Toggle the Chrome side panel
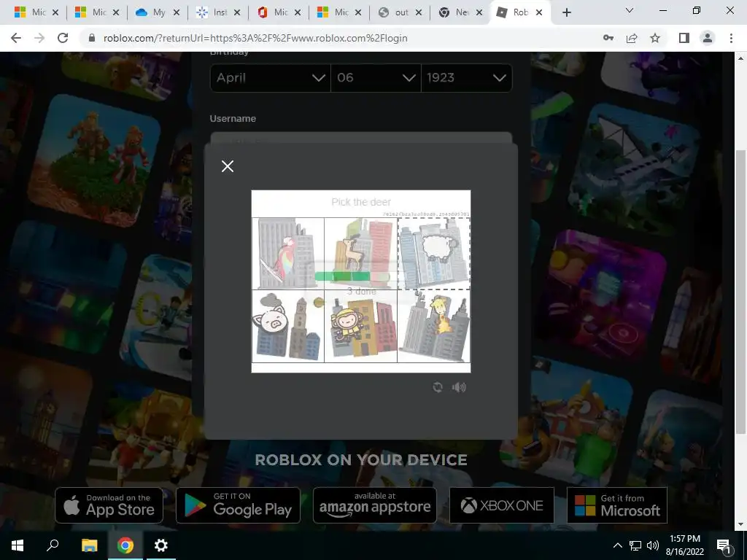 [x=684, y=38]
